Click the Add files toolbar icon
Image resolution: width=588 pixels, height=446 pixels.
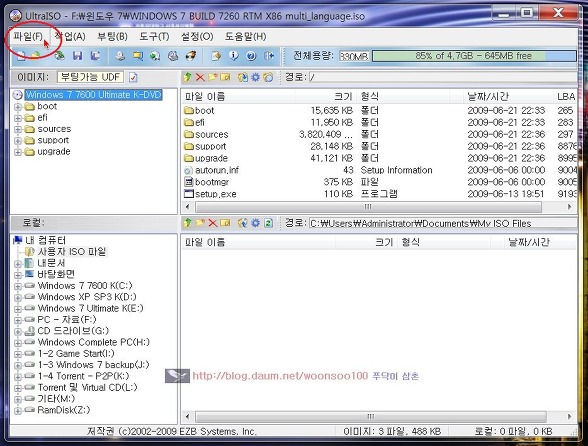(x=216, y=56)
